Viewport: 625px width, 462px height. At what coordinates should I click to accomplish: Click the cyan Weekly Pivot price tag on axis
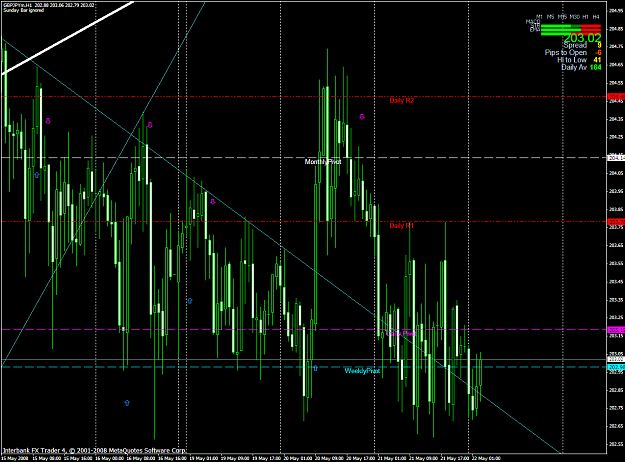coord(615,367)
